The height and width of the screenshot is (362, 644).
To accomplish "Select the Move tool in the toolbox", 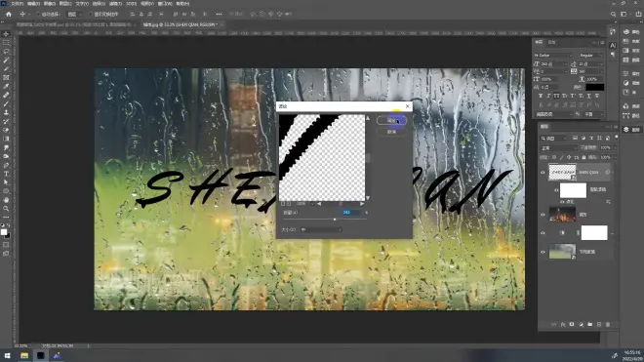I will click(6, 34).
